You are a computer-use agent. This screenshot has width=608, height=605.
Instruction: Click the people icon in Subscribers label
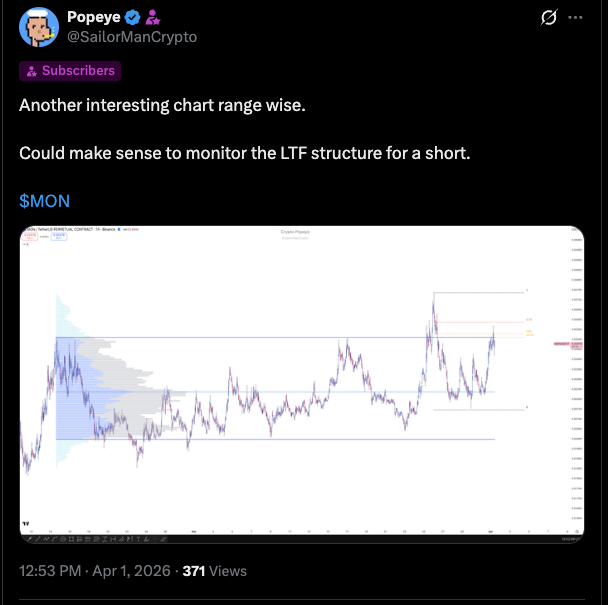(32, 71)
